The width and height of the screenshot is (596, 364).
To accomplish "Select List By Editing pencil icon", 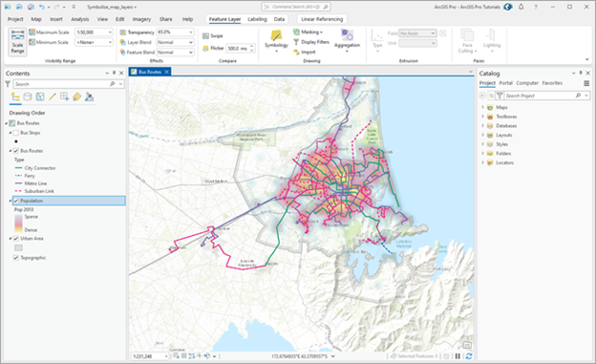I will [53, 97].
